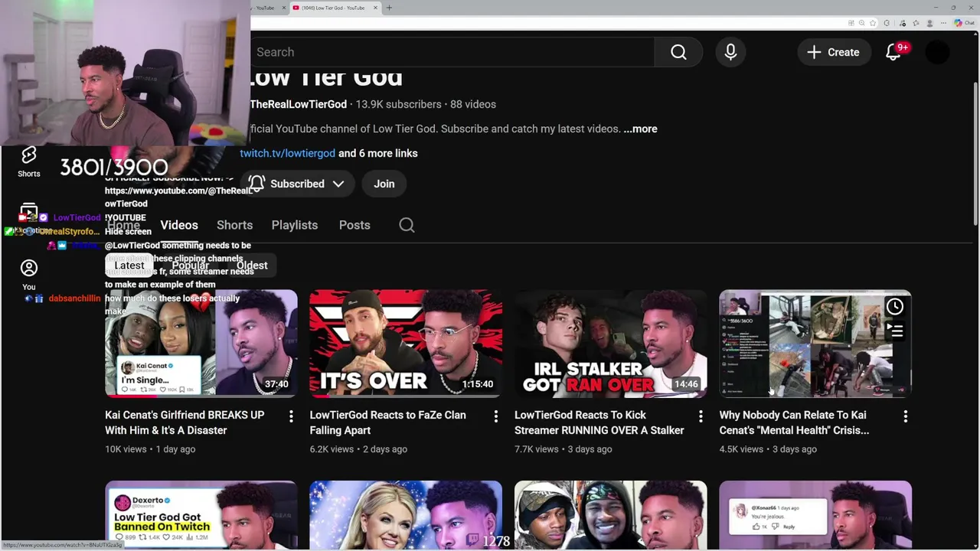Click the browser bookmark star icon
This screenshot has width=980, height=551.
pyautogui.click(x=873, y=23)
